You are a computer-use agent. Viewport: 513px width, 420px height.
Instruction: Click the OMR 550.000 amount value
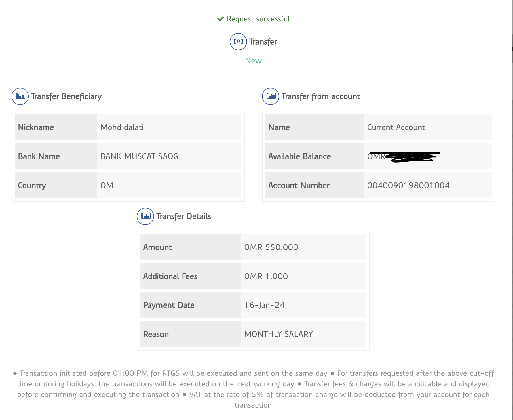coord(271,247)
